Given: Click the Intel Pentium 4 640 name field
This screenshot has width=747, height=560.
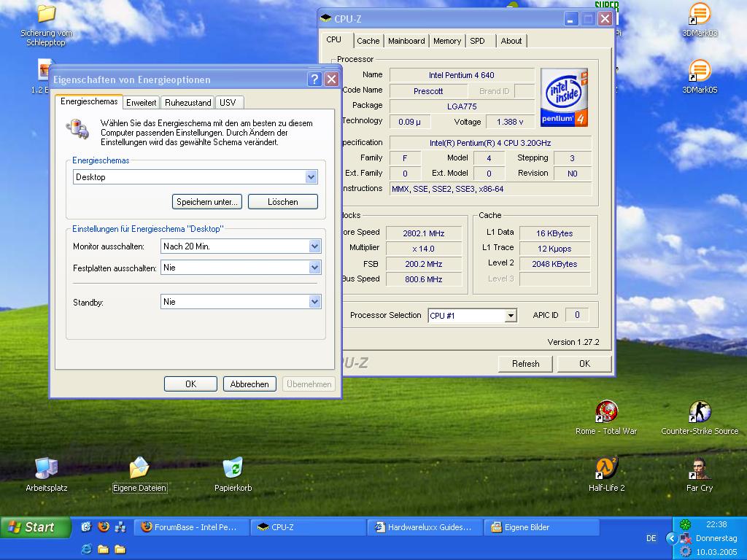Looking at the screenshot, I should (462, 75).
